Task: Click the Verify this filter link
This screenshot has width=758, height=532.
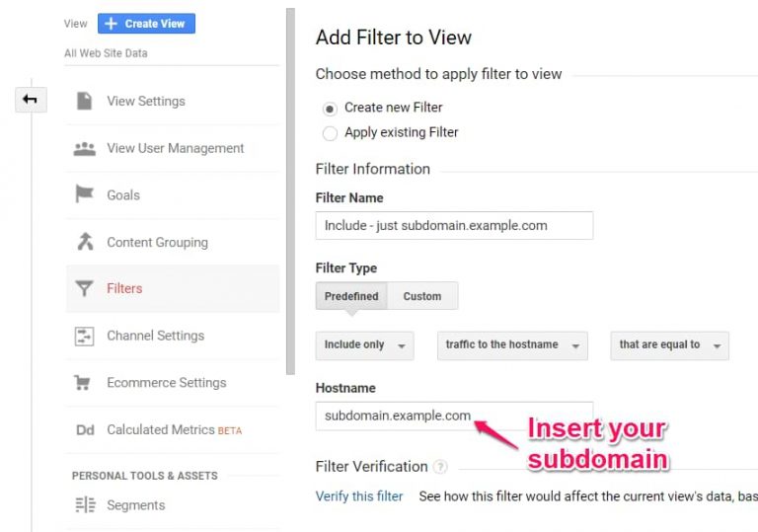Action: pyautogui.click(x=359, y=496)
